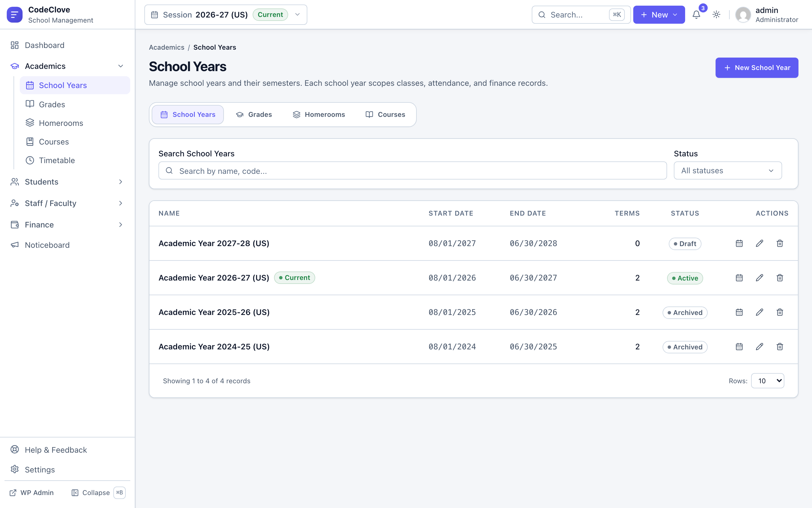Viewport: 812px width, 508px height.
Task: Change Rows per page select
Action: [x=768, y=381]
